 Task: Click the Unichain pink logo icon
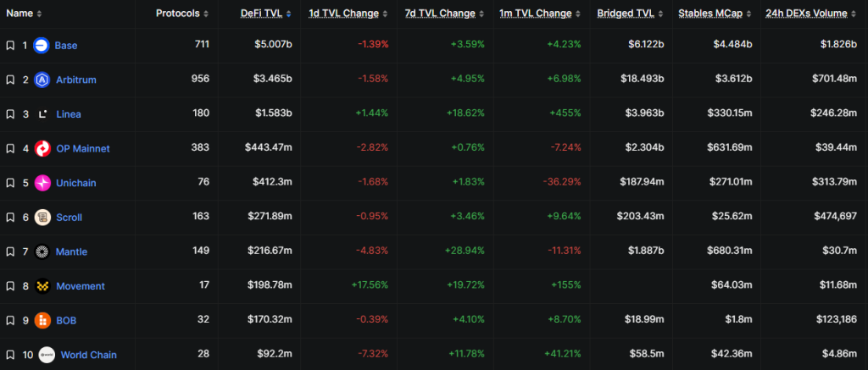coord(42,183)
